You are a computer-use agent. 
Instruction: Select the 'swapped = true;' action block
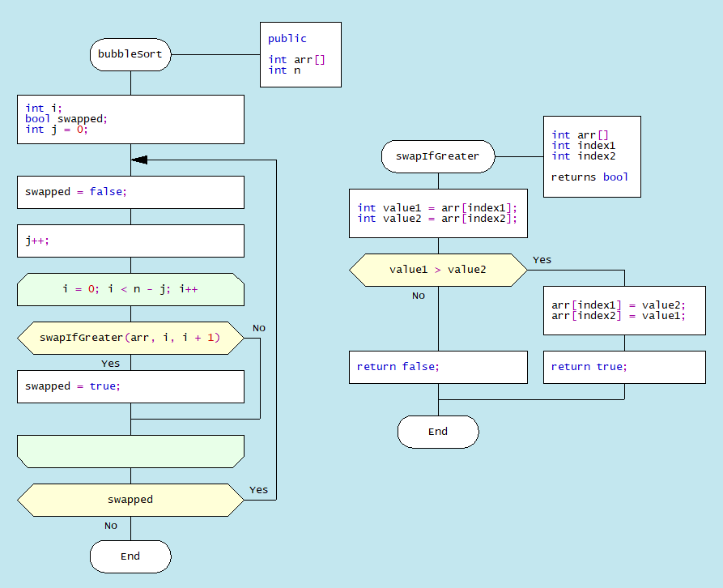pos(130,386)
